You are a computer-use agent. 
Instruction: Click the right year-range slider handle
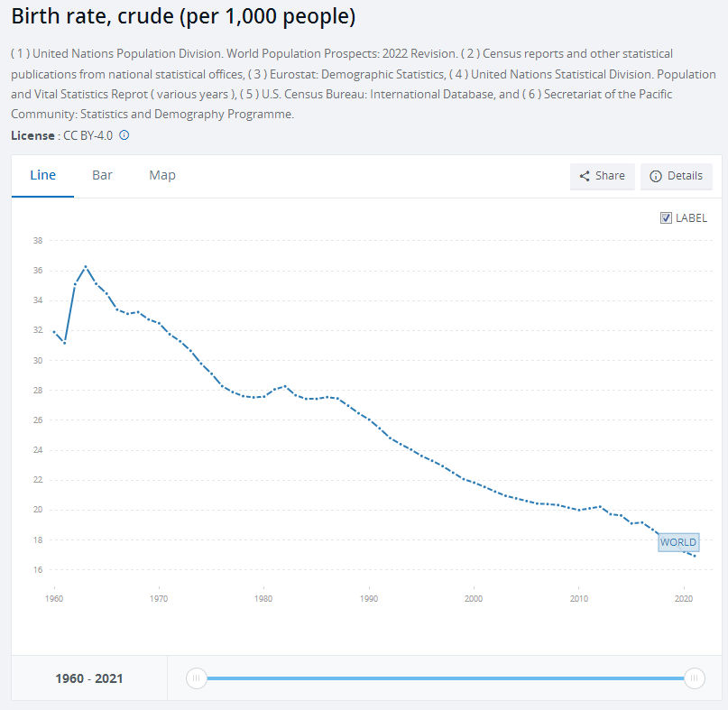(694, 678)
